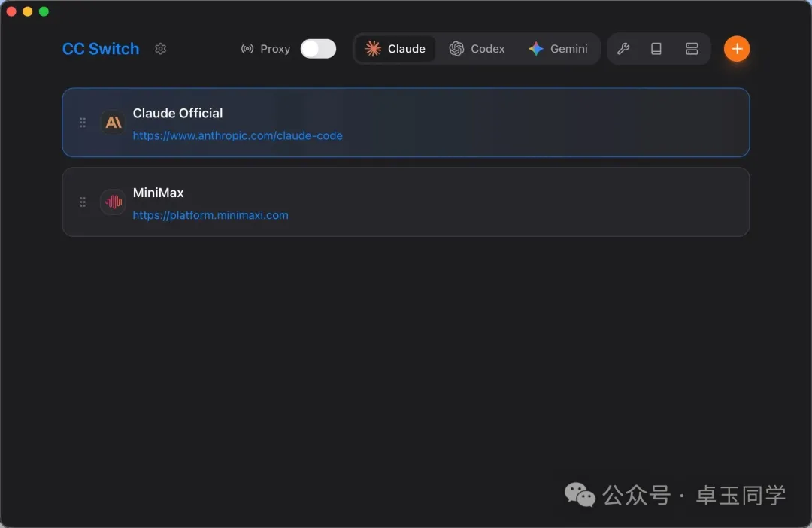Open the platform.minimaxi.com link

coord(211,215)
